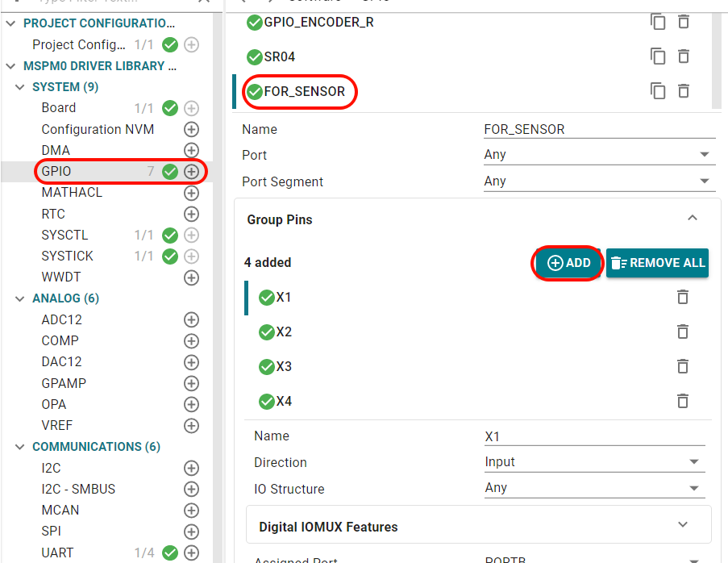728x563 pixels.
Task: Click the ADD pin button
Action: [568, 263]
